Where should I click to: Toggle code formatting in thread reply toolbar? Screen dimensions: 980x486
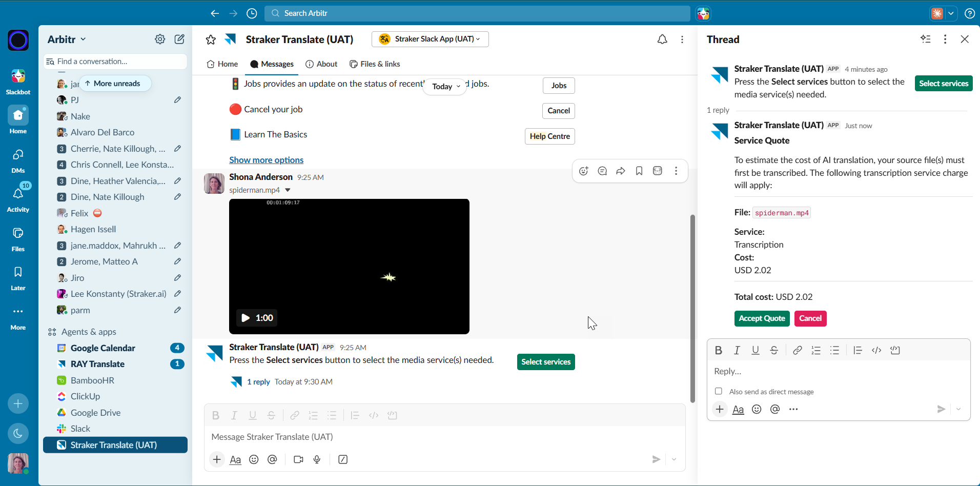(x=876, y=350)
